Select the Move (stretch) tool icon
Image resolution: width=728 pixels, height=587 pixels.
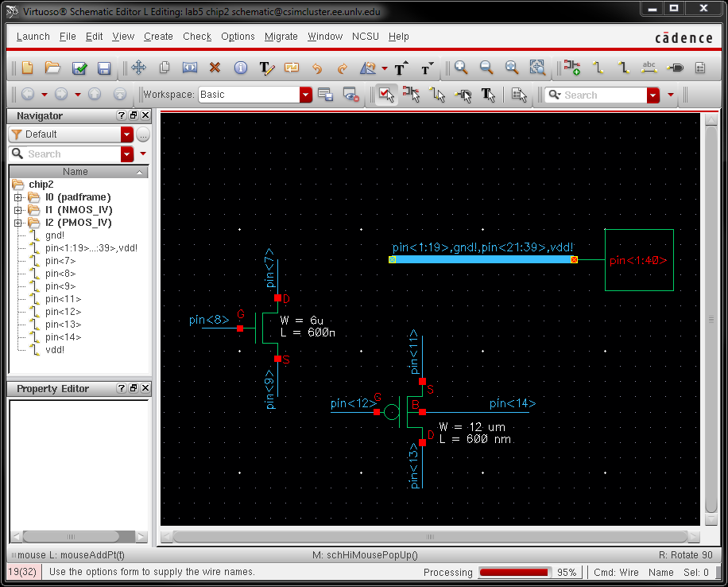tap(138, 68)
